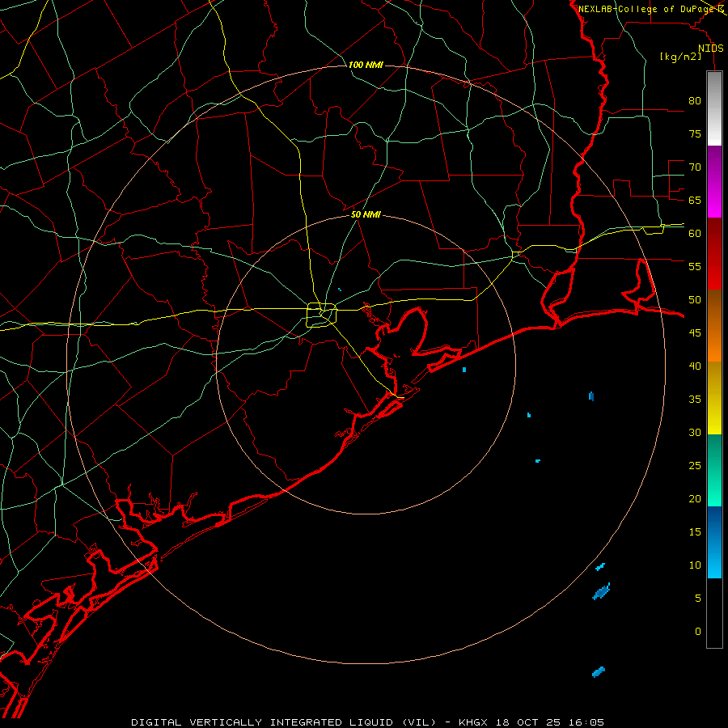
Task: Click the 55 value on the legend
Action: click(695, 266)
